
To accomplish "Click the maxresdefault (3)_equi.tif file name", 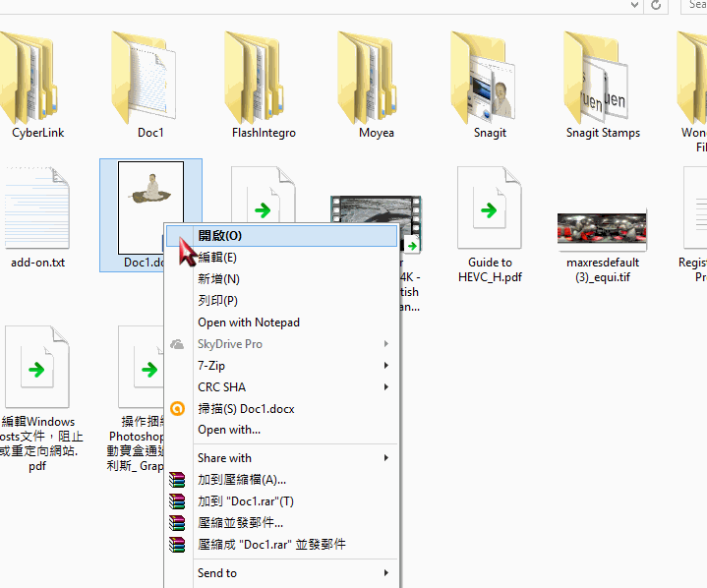I will (x=603, y=269).
